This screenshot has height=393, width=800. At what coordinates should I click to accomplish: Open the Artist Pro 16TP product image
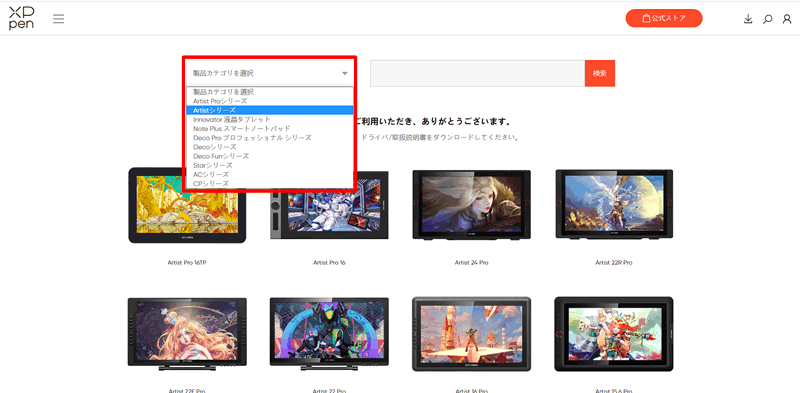(x=187, y=205)
